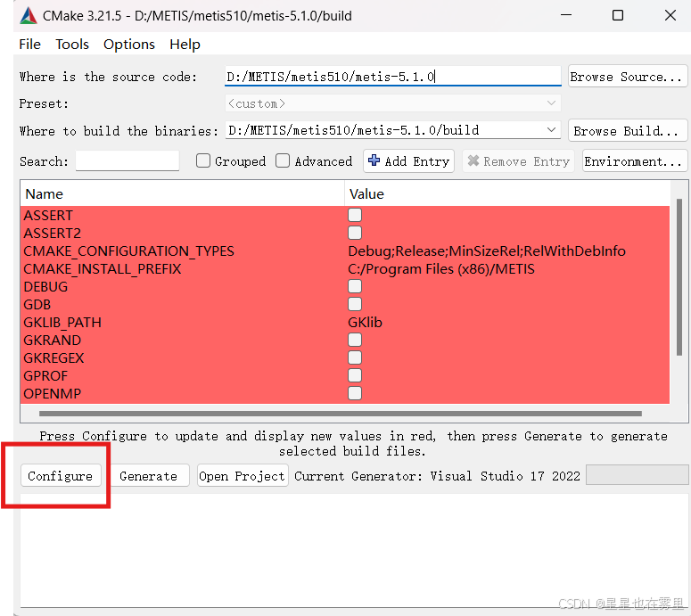Click the CMake logo icon in title bar

[29, 16]
